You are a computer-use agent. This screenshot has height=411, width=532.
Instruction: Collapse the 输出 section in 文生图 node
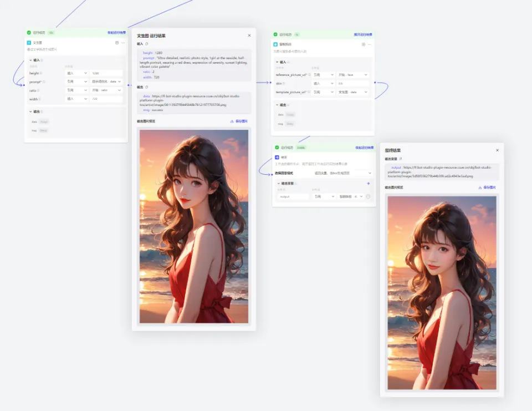(x=30, y=111)
